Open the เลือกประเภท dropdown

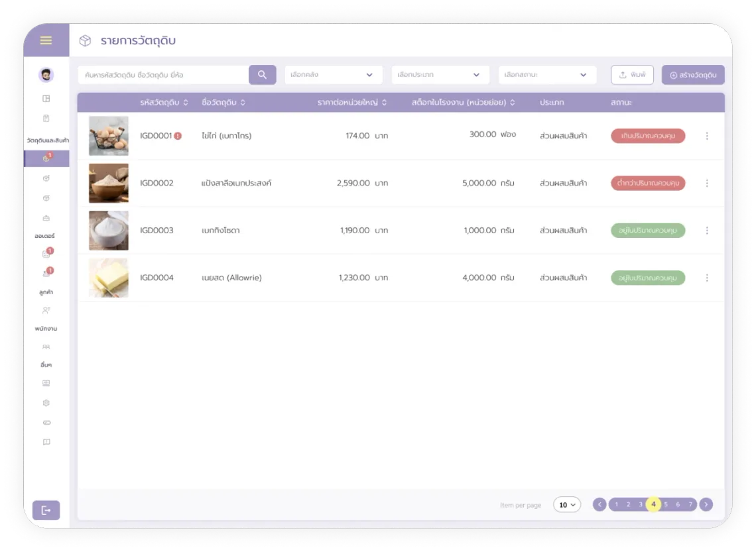click(x=440, y=75)
